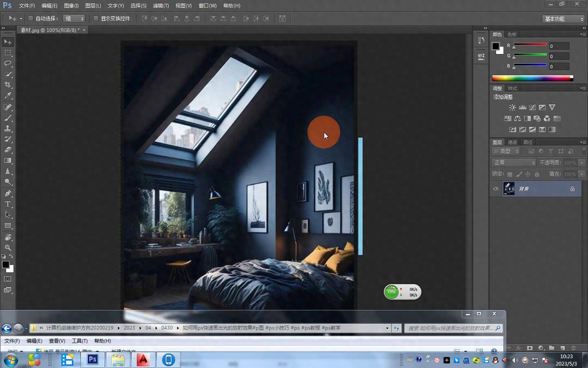Select the Pen tool
Viewport: 588px width, 368px height.
pyautogui.click(x=8, y=193)
